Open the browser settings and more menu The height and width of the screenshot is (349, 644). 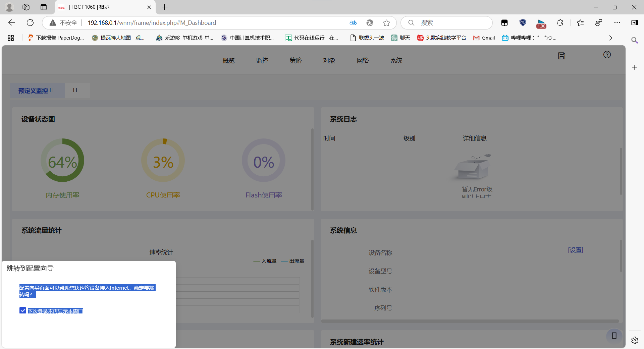pyautogui.click(x=617, y=23)
